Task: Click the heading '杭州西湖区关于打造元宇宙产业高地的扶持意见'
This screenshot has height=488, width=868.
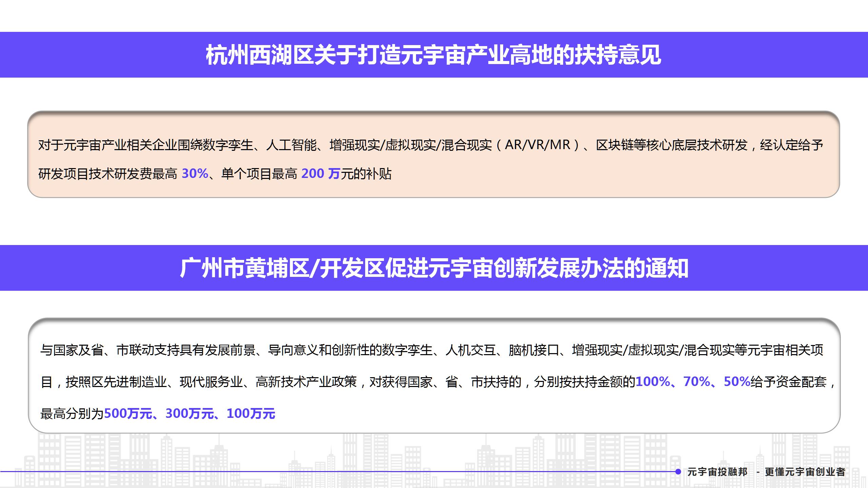Action: pyautogui.click(x=433, y=55)
